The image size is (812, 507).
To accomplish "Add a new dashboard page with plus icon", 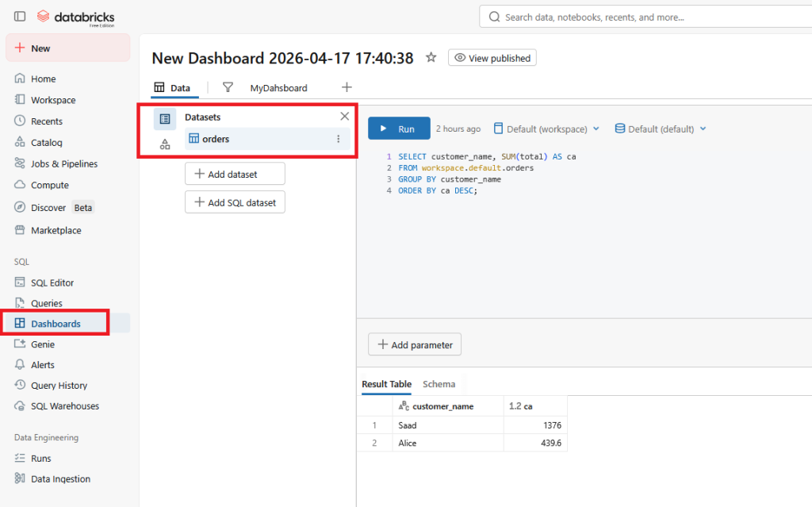I will (347, 87).
